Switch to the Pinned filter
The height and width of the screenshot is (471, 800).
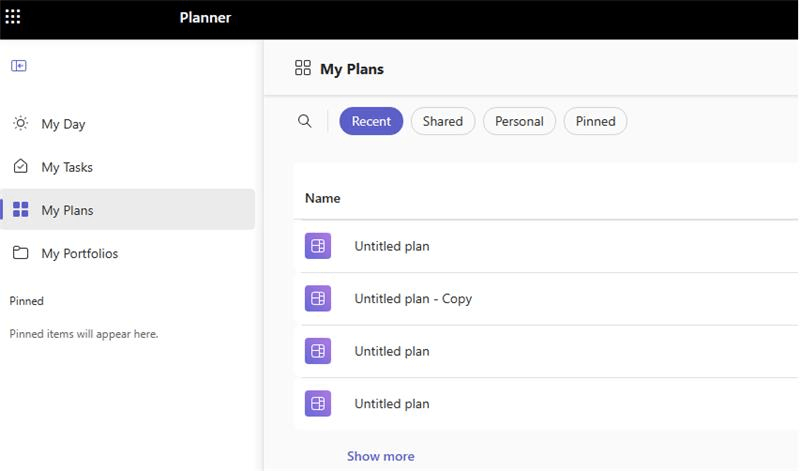click(595, 121)
